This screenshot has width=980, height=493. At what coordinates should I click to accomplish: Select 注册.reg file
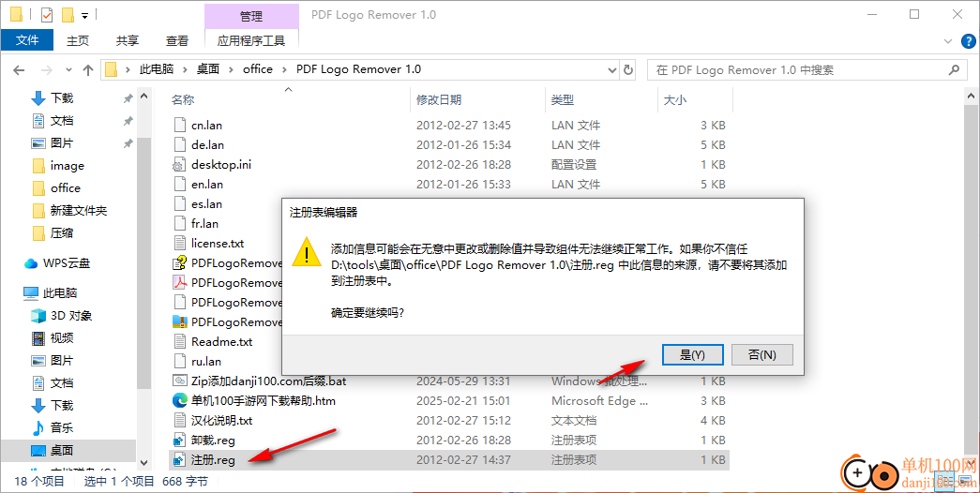pos(213,460)
